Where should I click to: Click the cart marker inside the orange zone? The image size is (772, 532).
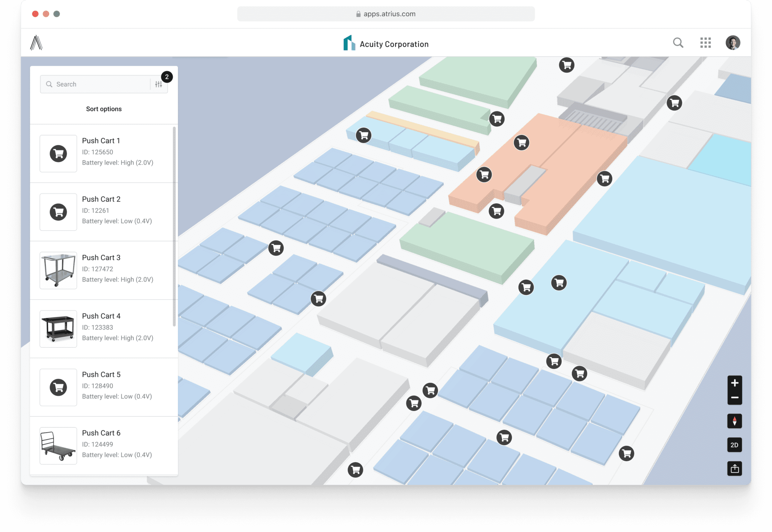tap(522, 143)
